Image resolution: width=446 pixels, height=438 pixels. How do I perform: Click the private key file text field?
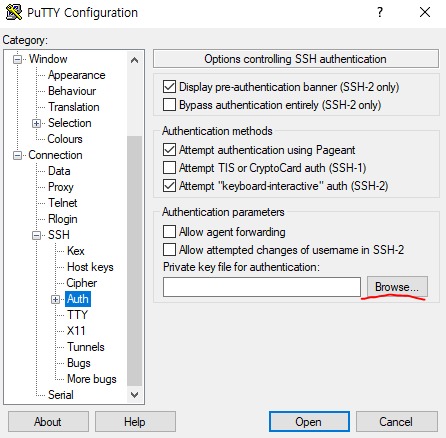(262, 287)
